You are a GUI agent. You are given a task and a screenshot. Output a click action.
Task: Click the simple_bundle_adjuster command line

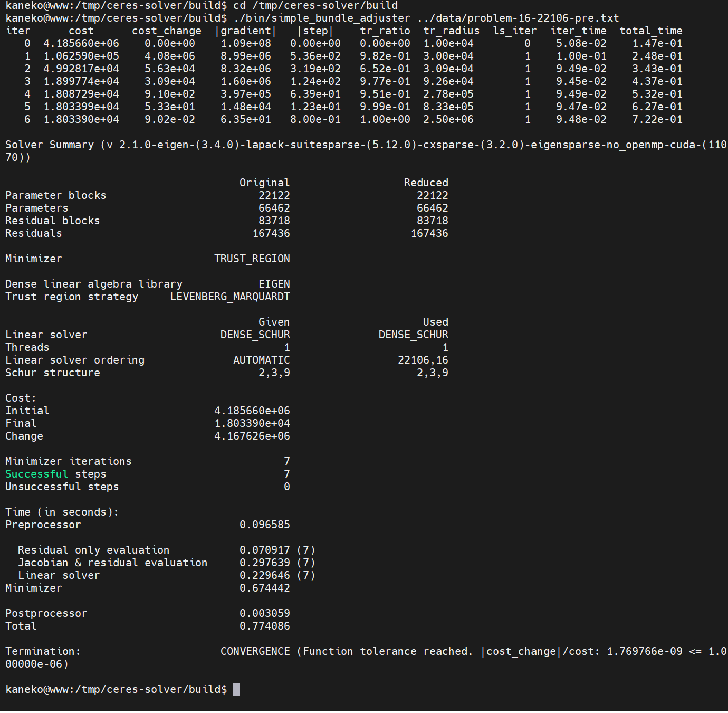[x=312, y=18]
